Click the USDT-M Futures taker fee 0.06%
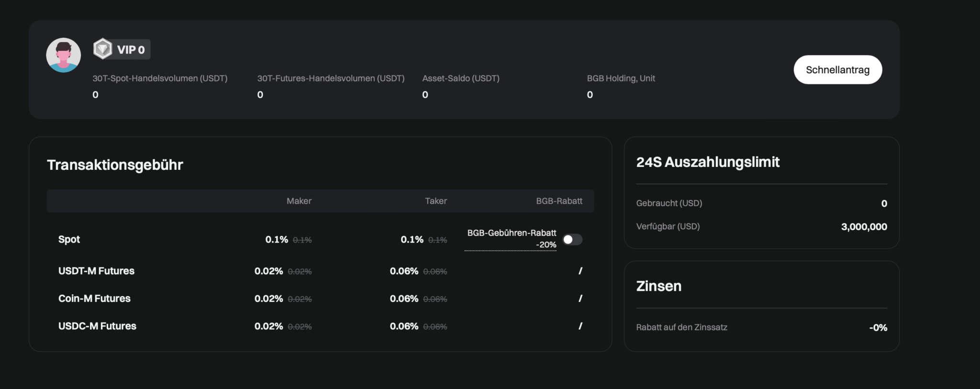 click(x=404, y=271)
